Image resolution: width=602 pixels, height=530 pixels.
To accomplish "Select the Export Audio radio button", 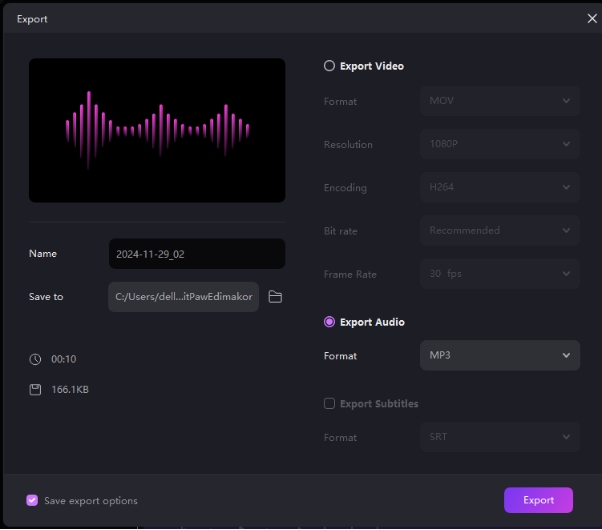I will 329,322.
